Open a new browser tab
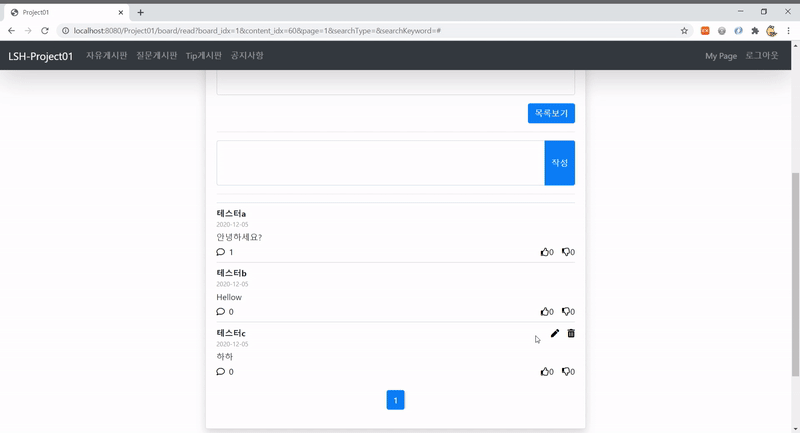Viewport: 800px width, 433px height. click(140, 12)
